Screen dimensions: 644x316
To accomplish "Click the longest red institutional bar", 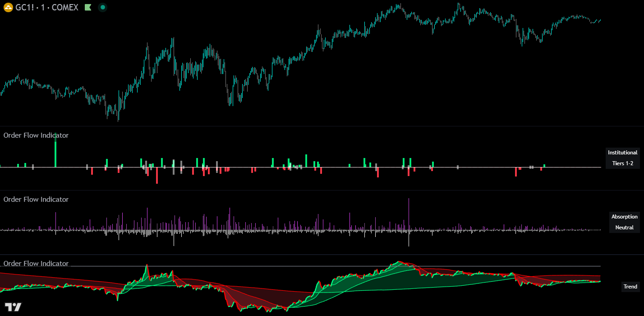I will click(x=157, y=176).
